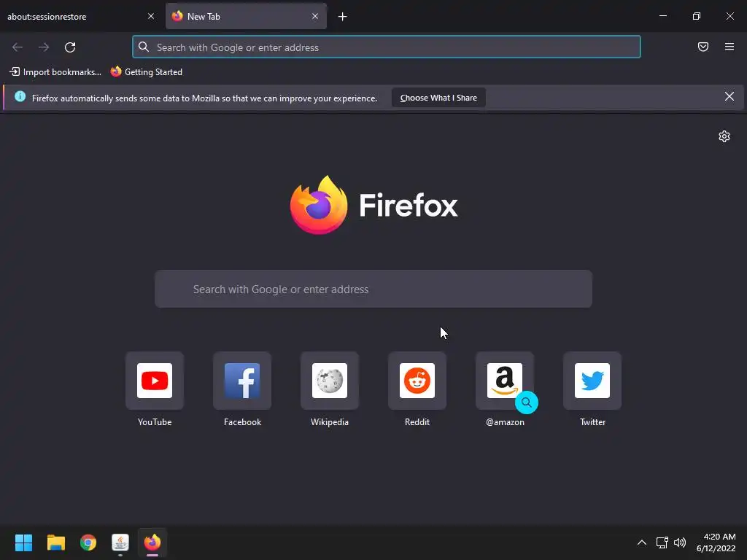Open Import bookmarks from the toolbar
This screenshot has height=560, width=747.
55,72
